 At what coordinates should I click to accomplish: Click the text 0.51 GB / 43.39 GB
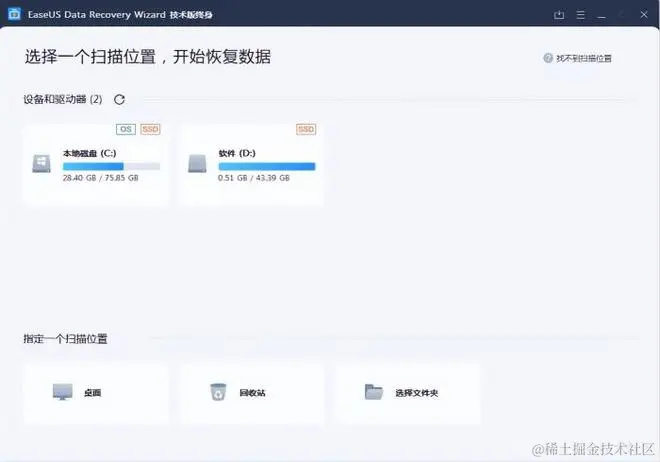254,178
